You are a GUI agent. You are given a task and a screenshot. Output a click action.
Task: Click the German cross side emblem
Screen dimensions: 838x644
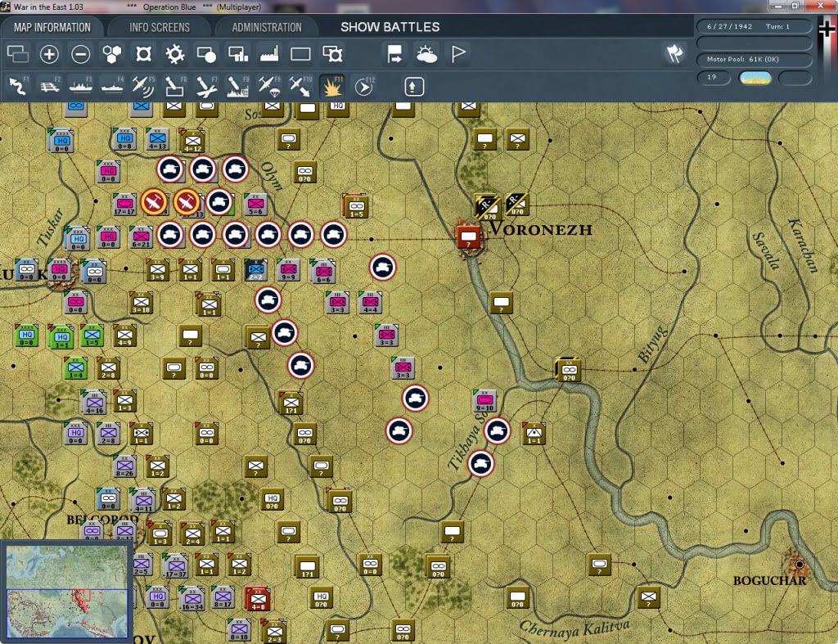[827, 30]
